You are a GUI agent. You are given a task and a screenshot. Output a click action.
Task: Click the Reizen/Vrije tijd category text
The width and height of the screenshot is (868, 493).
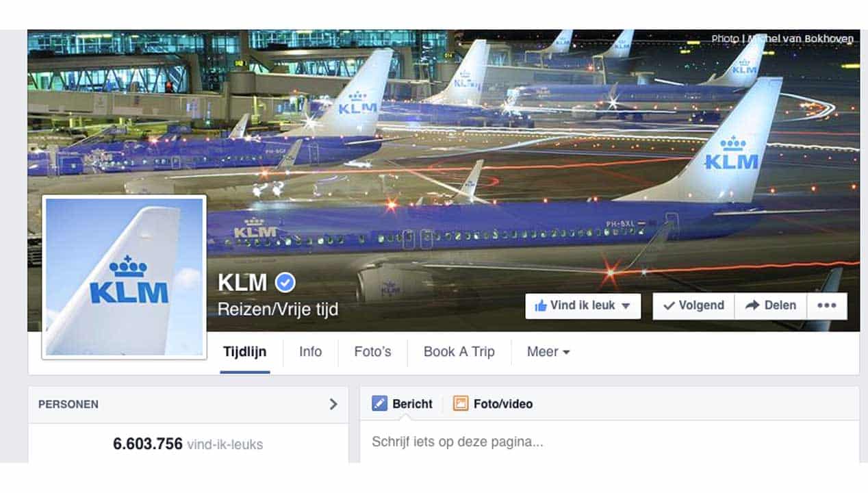coord(278,309)
